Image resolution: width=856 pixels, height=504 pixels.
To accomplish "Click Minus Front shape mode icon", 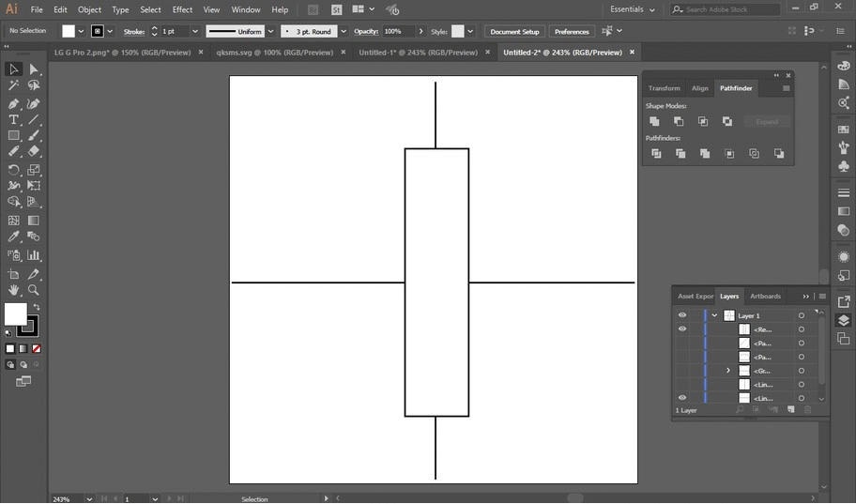I will pyautogui.click(x=679, y=121).
